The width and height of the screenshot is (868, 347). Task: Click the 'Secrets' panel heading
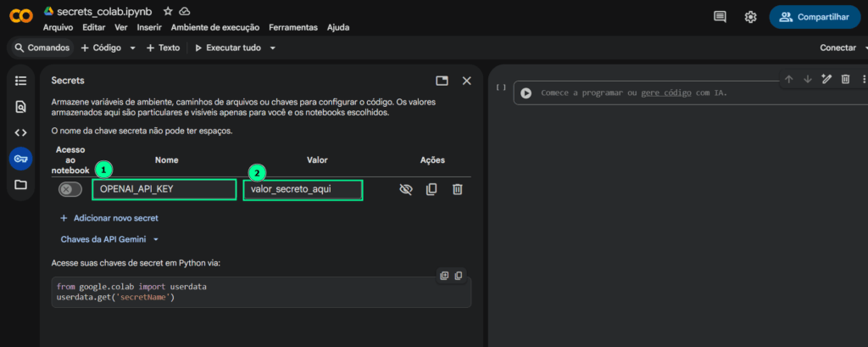click(x=68, y=81)
